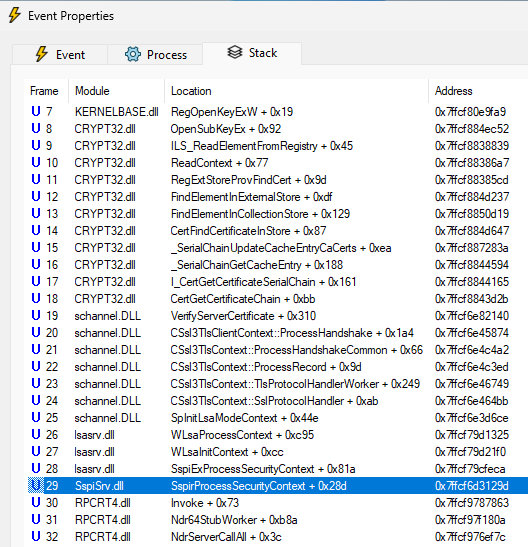528x547 pixels.
Task: Sort by the Frame column header
Action: click(44, 91)
